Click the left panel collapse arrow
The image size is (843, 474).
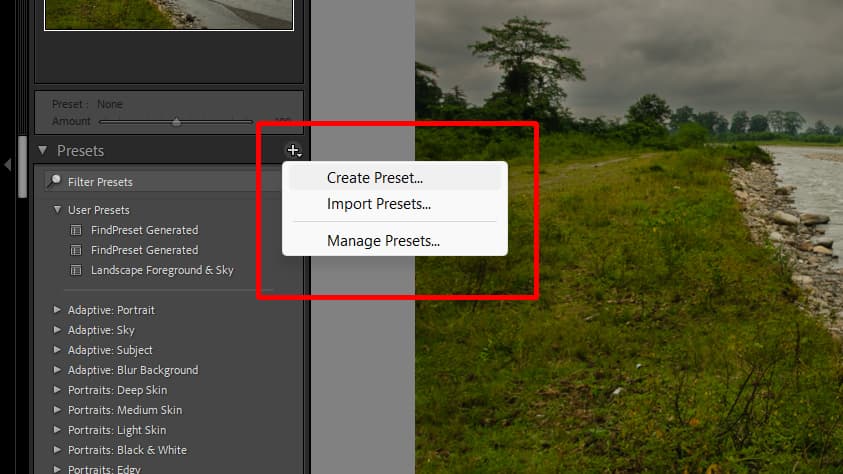coord(8,164)
